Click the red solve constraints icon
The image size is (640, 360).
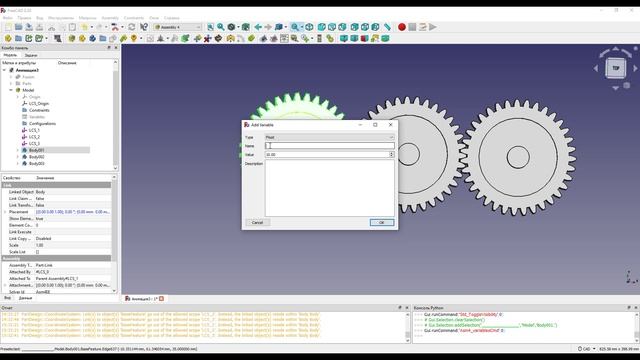208,38
